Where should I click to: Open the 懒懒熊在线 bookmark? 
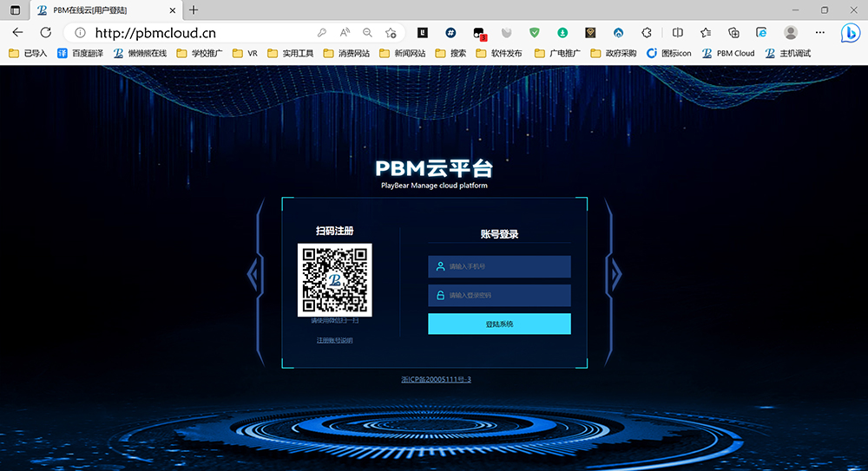[x=140, y=53]
